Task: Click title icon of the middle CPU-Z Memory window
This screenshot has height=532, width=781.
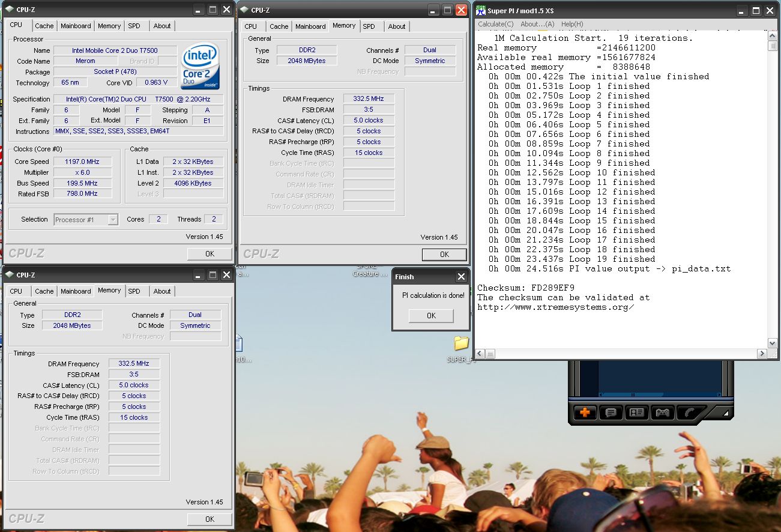Action: [244, 10]
